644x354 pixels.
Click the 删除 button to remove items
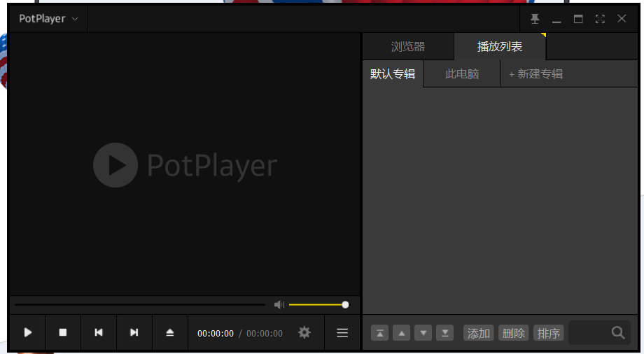pyautogui.click(x=513, y=333)
